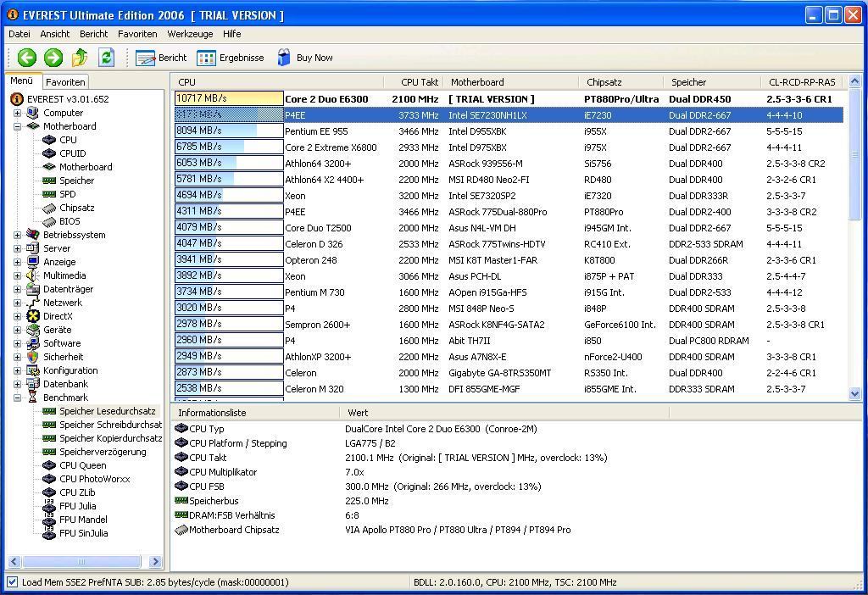Click the CPU chip icon under Motherboard
868x595 pixels.
tap(49, 140)
